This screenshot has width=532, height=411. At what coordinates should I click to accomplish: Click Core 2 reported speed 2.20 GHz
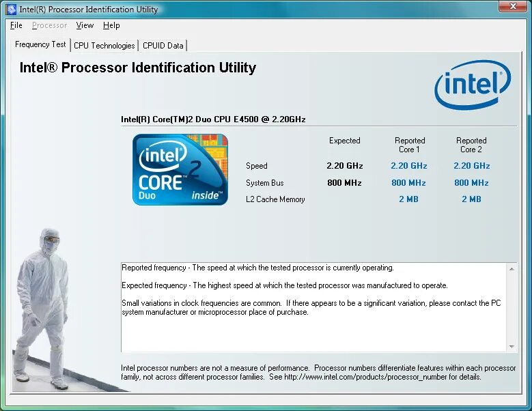pyautogui.click(x=472, y=166)
